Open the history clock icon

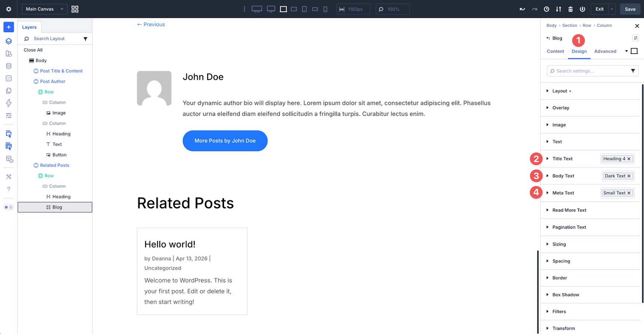[x=547, y=9]
